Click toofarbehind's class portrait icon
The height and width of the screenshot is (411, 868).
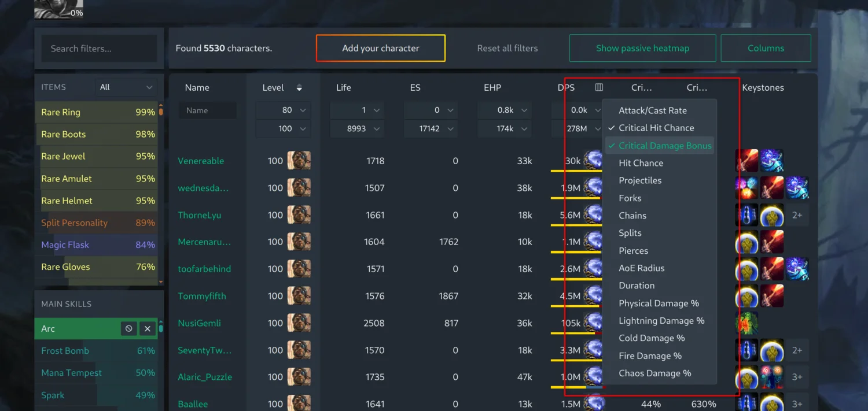pos(299,269)
